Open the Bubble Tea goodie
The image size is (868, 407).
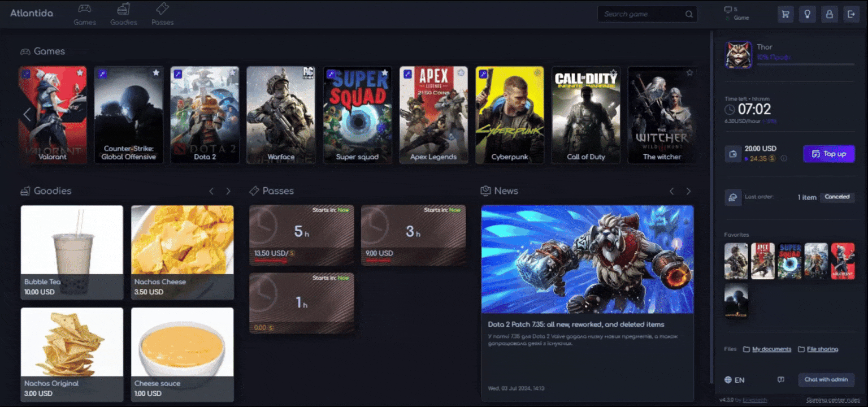point(72,252)
